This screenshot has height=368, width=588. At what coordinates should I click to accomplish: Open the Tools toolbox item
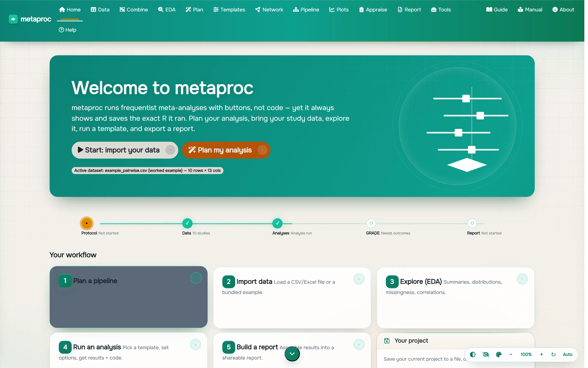tap(441, 10)
